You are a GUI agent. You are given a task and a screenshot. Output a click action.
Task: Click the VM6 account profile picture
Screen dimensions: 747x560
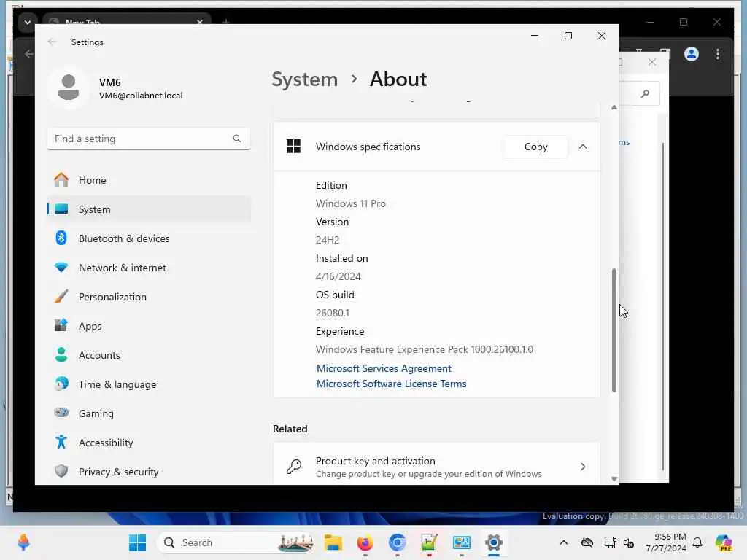[69, 87]
